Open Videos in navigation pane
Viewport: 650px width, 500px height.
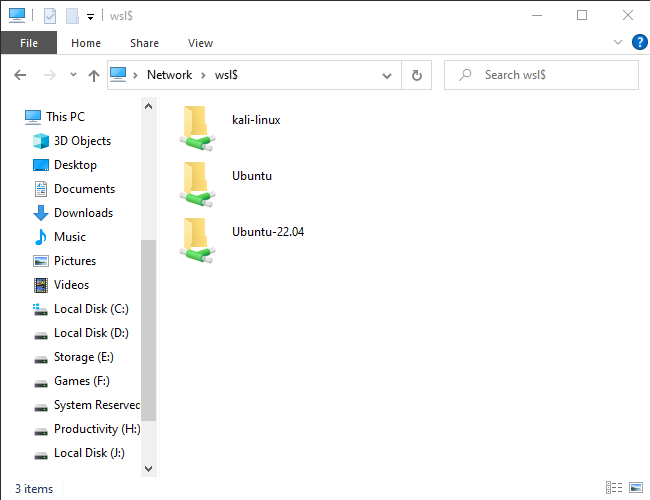[x=71, y=285]
